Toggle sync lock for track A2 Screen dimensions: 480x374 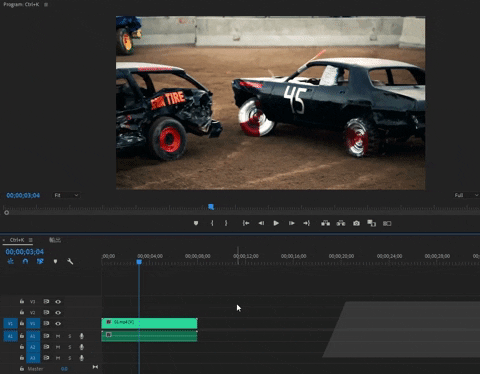[46, 347]
